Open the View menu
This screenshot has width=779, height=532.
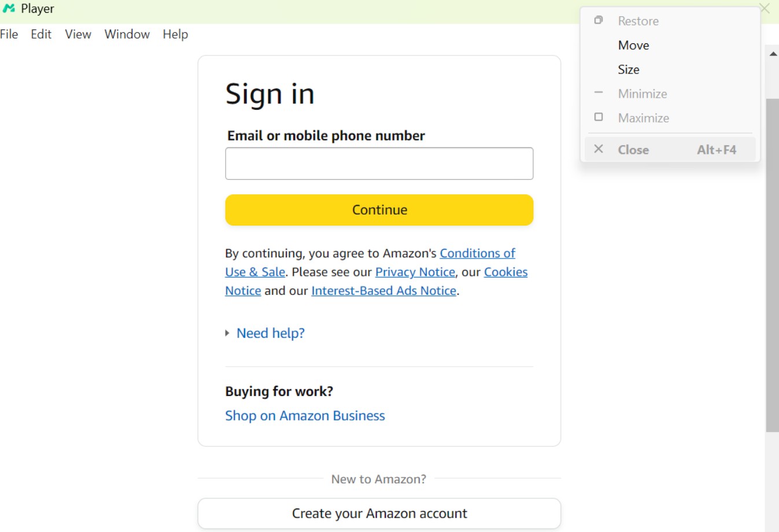point(78,34)
